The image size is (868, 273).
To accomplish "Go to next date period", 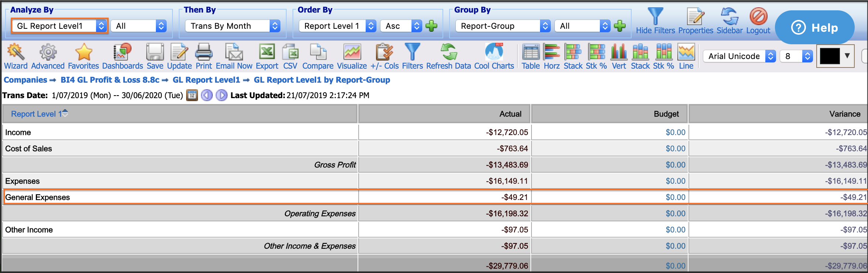I will (x=221, y=95).
